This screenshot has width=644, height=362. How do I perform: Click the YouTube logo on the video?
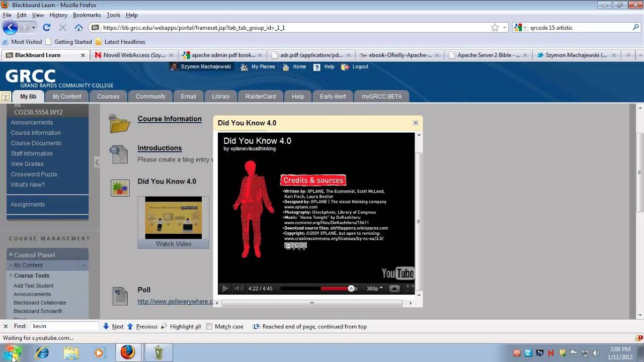[x=397, y=273]
